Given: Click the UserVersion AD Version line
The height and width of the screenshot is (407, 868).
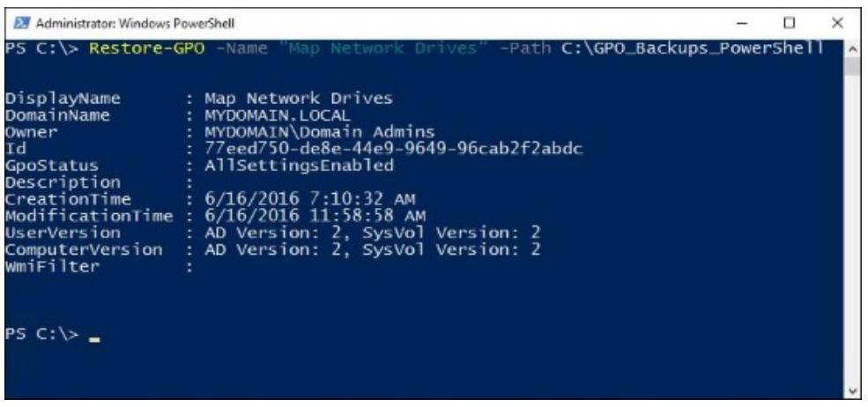Looking at the screenshot, I should [x=372, y=233].
